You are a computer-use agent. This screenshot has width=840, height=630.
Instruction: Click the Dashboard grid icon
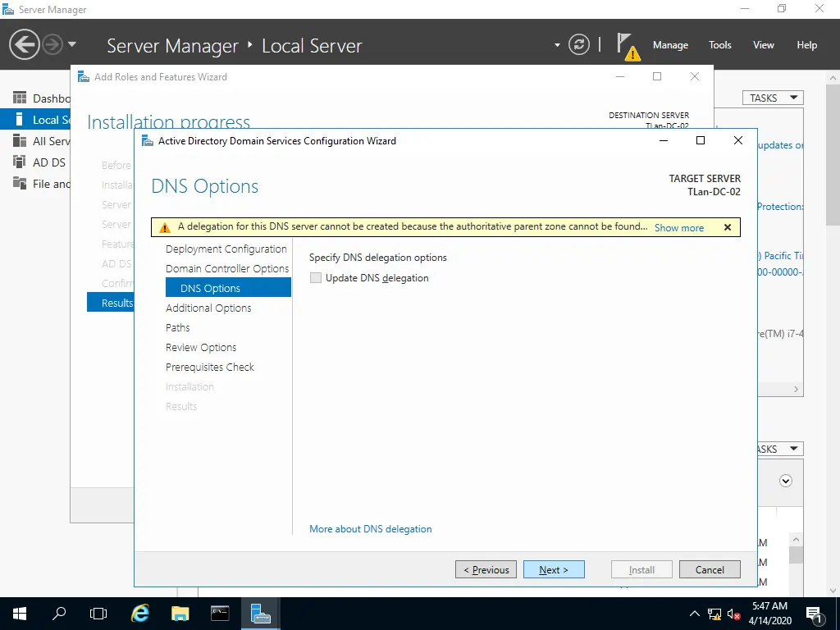point(20,98)
